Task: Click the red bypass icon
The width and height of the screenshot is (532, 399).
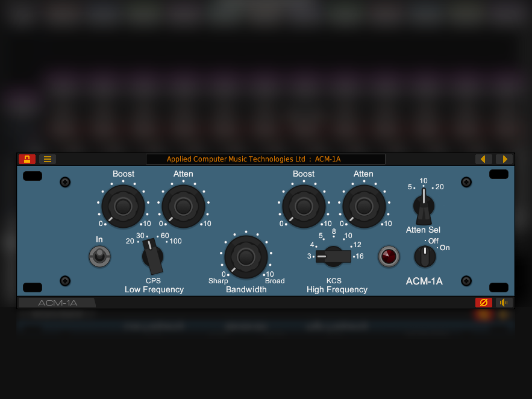Action: (483, 303)
